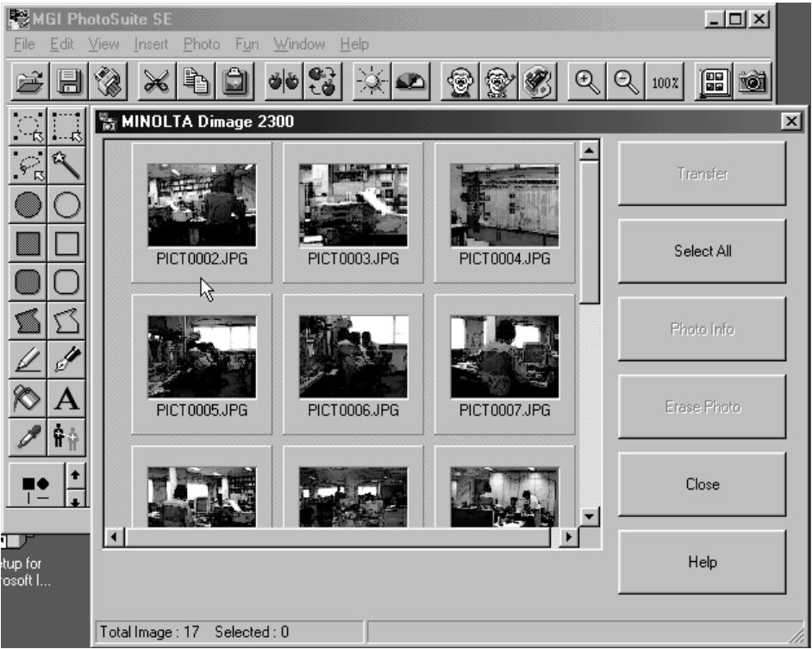Choose the filled rectangle tool
Screen dimensions: 812x649
pos(28,243)
